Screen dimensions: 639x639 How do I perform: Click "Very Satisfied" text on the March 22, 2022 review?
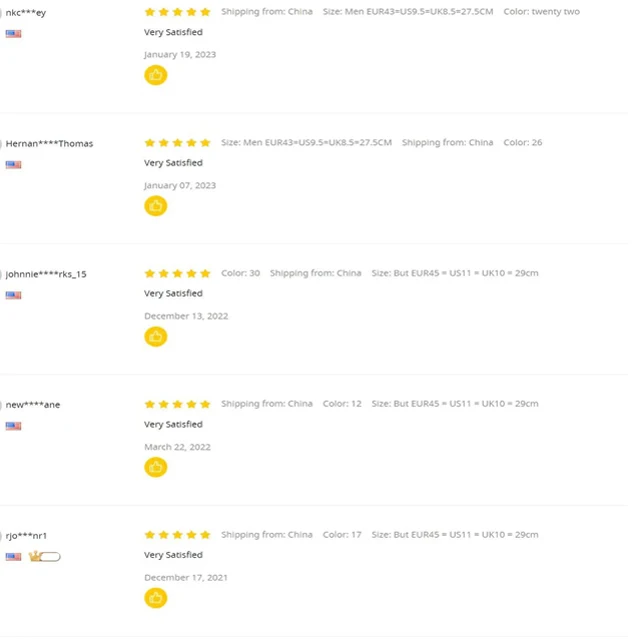pos(173,424)
